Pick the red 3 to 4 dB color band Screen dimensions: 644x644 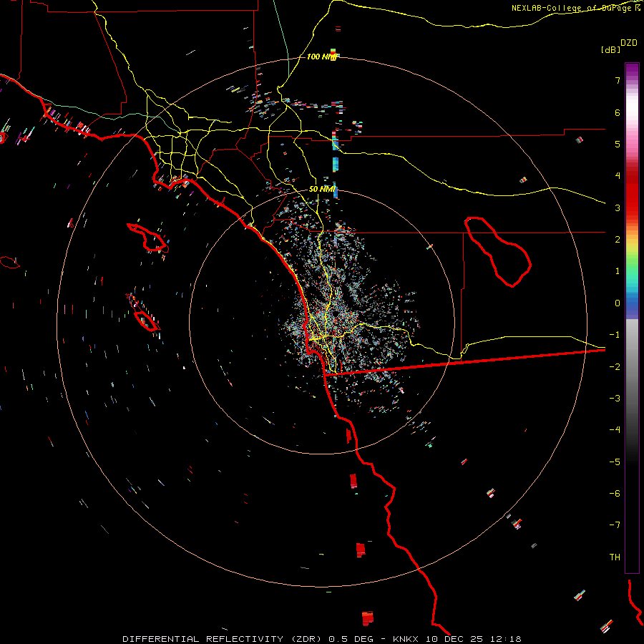pos(632,192)
